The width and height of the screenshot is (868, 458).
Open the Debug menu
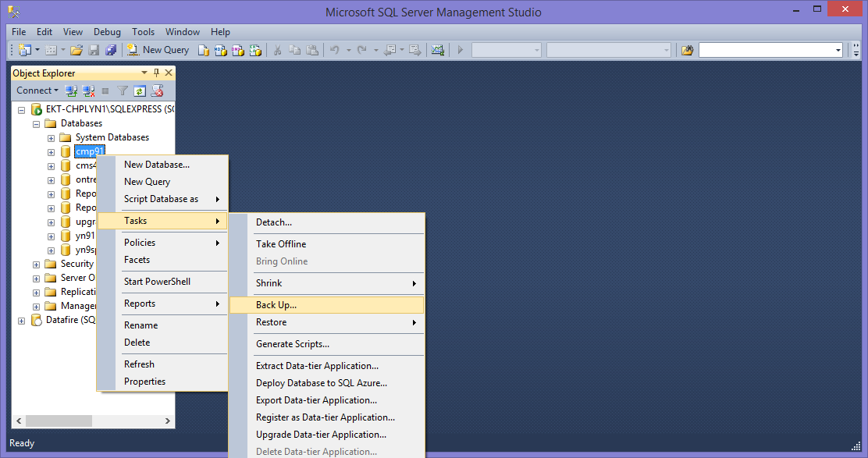click(107, 31)
